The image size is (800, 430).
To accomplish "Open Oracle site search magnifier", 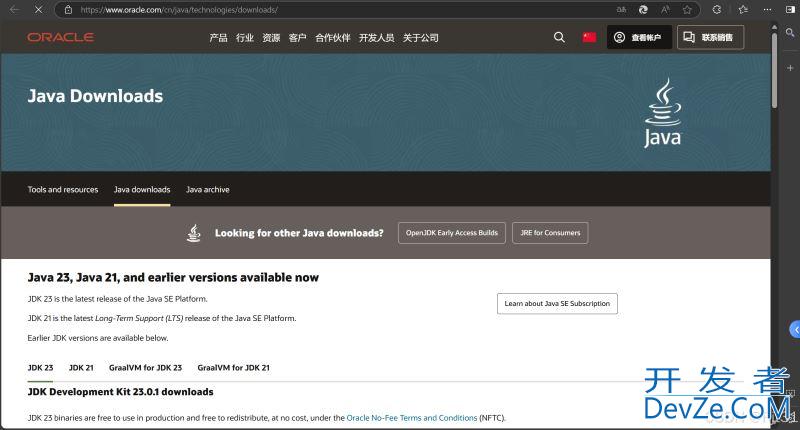I will [x=559, y=37].
